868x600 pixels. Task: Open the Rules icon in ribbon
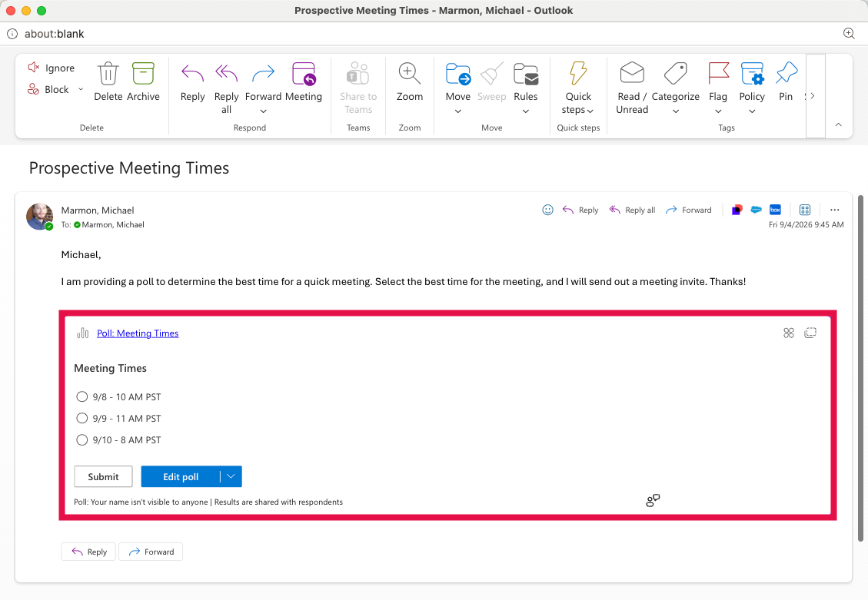pyautogui.click(x=525, y=74)
